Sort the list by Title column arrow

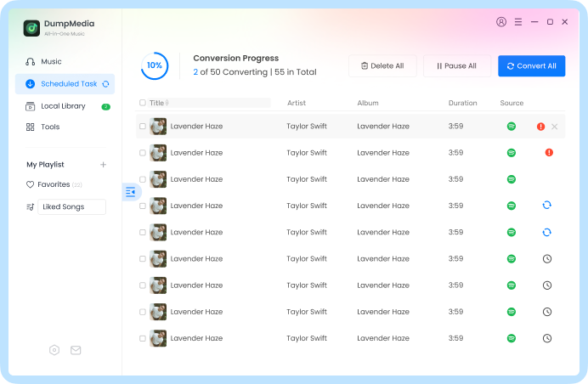(167, 103)
